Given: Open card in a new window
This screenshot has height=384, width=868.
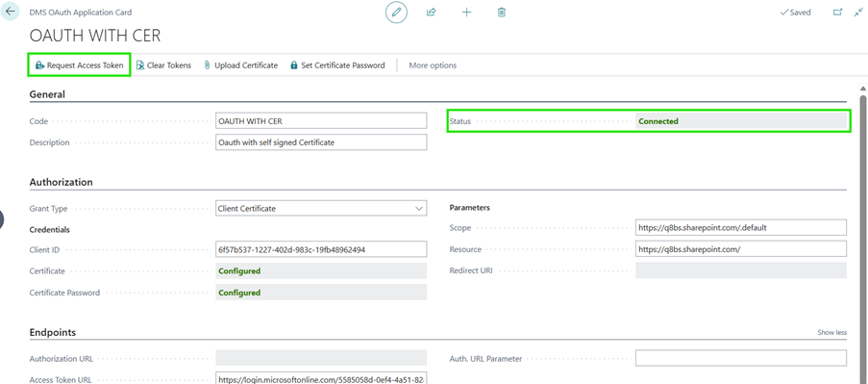Looking at the screenshot, I should tap(837, 13).
